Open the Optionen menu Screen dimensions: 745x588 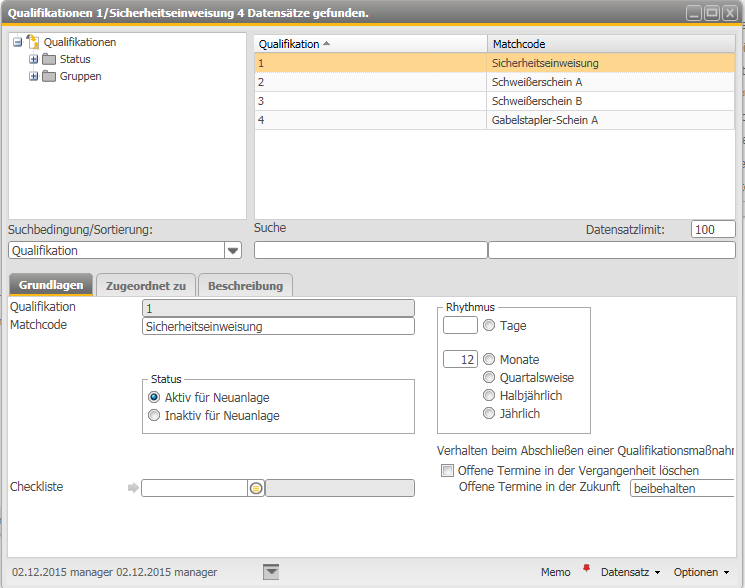pos(701,572)
